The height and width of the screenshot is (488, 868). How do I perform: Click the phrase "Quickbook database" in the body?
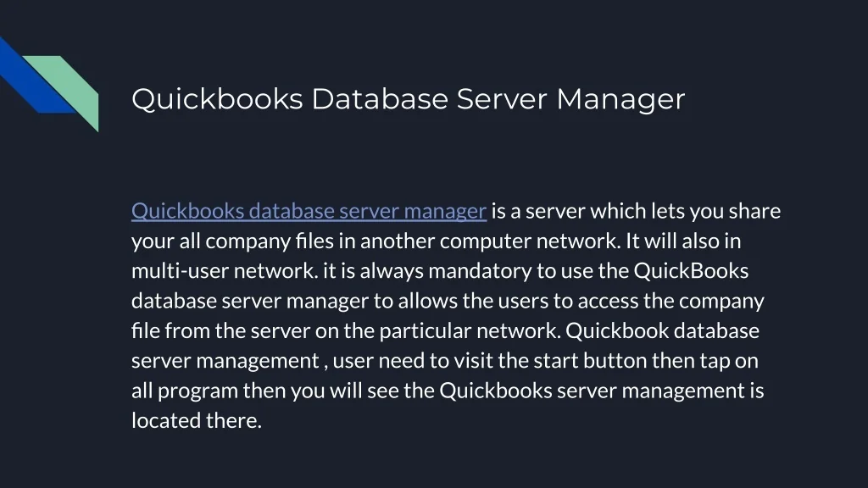click(x=661, y=331)
